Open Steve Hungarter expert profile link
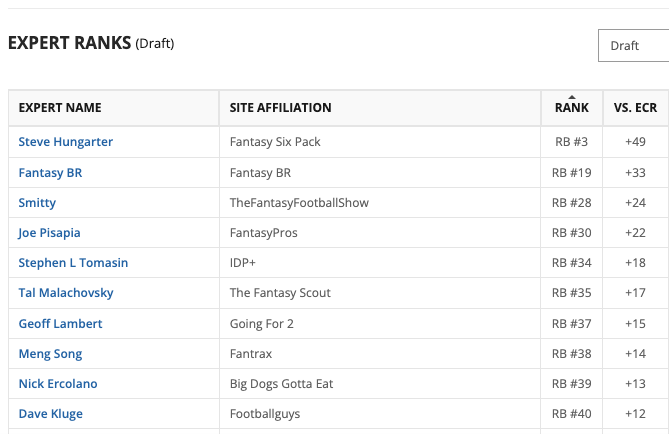This screenshot has width=669, height=434. pyautogui.click(x=66, y=142)
